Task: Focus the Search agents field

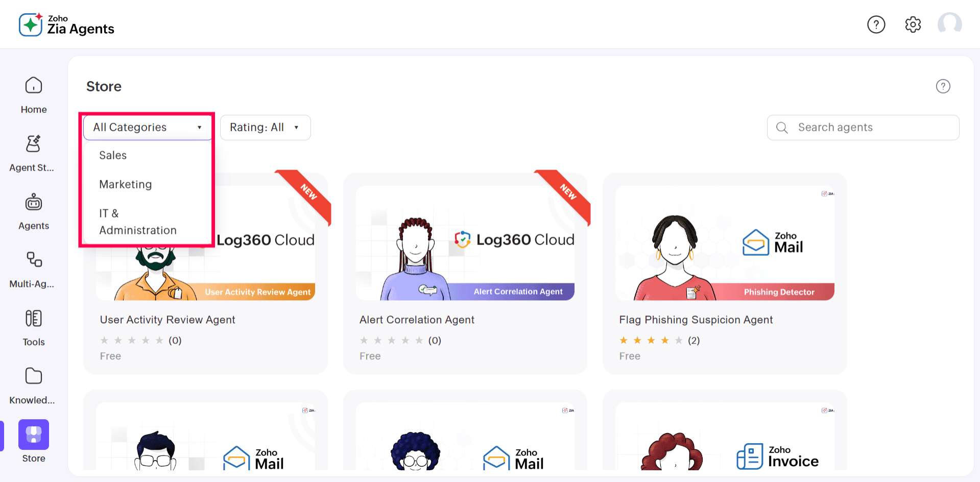Action: (863, 128)
